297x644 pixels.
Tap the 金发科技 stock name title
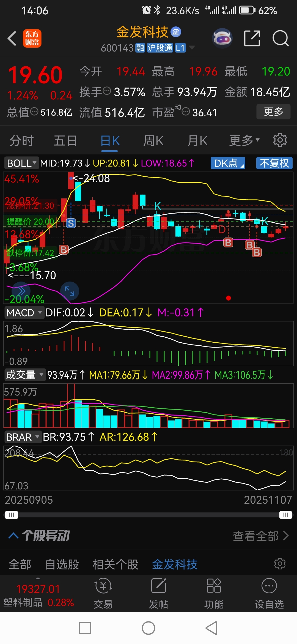[142, 32]
